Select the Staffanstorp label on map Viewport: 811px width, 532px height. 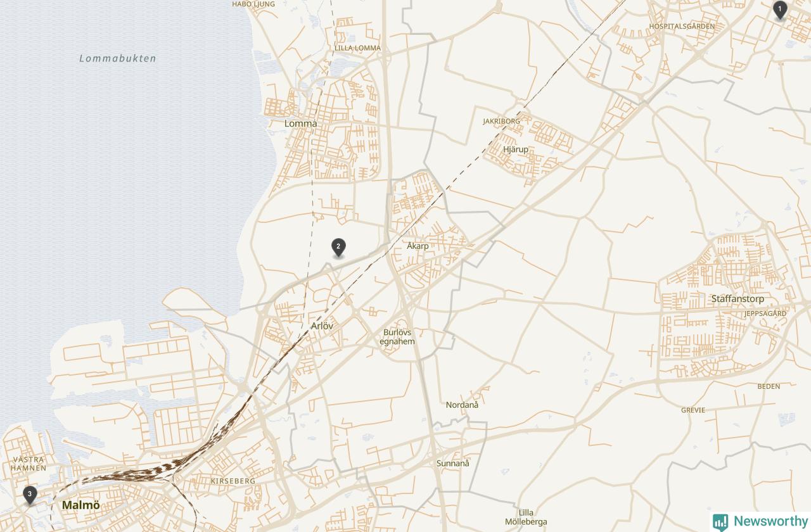[738, 299]
